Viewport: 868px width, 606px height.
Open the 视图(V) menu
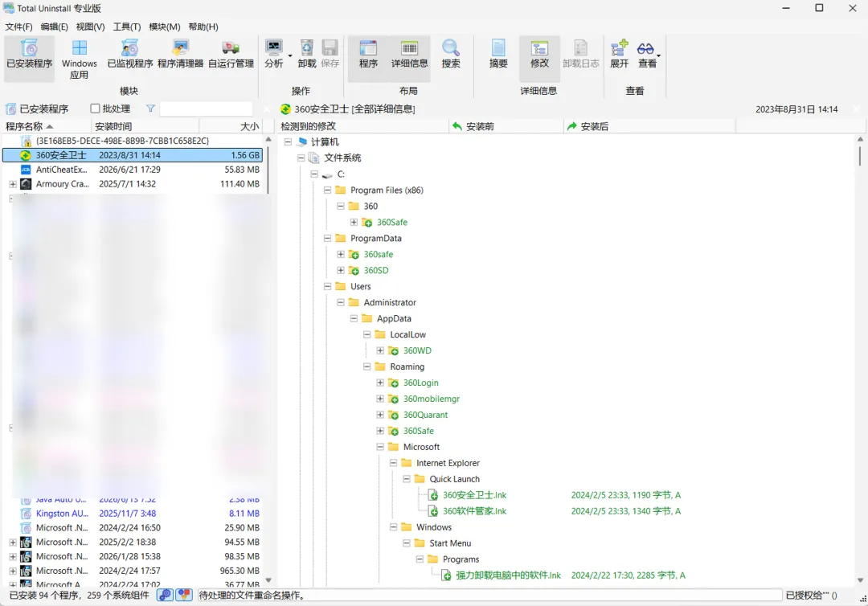click(x=90, y=27)
